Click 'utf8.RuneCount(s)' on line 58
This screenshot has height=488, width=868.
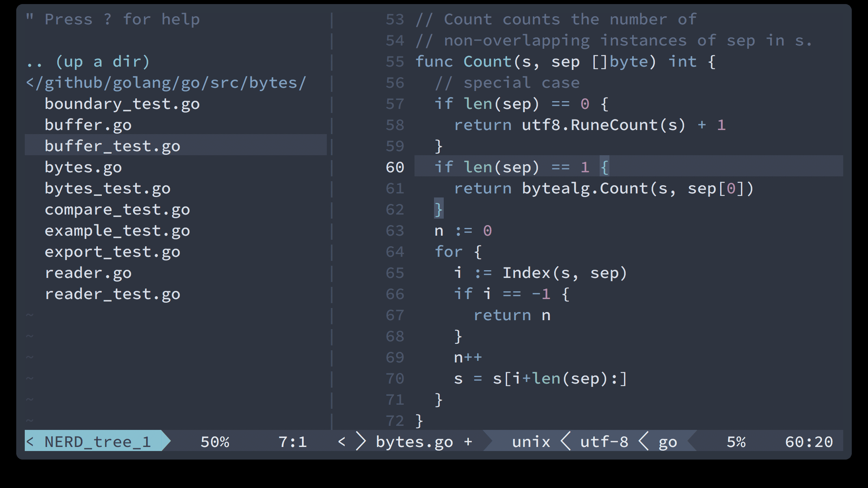click(604, 125)
